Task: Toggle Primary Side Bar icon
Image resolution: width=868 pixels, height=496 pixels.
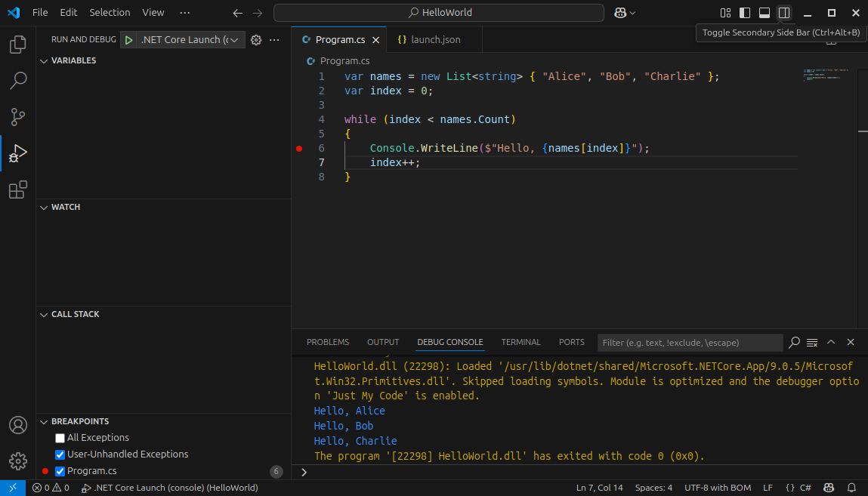Action: 745,13
